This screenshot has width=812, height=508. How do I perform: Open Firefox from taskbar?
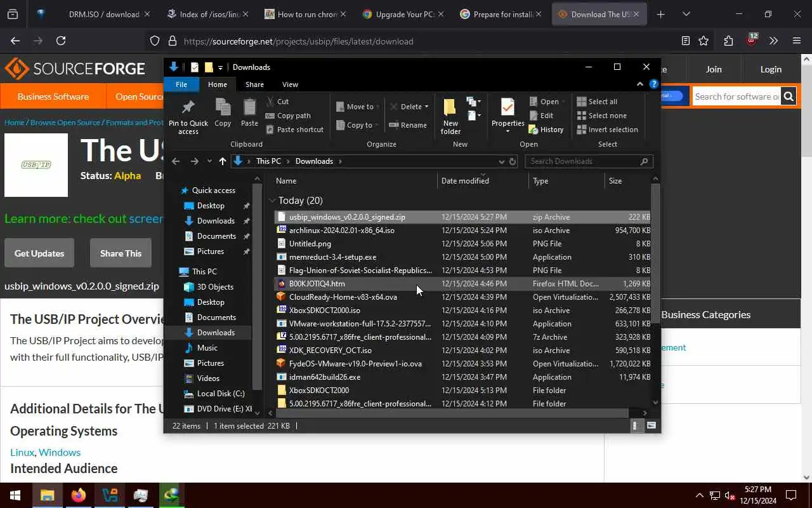tap(79, 495)
